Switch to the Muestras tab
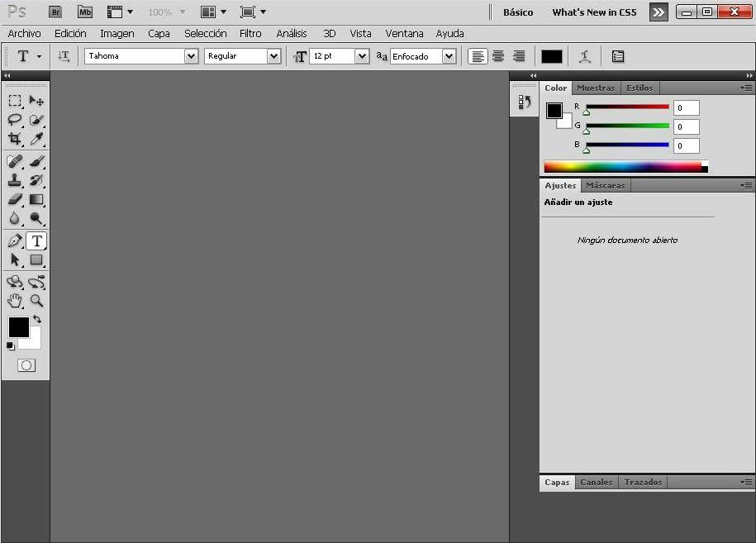This screenshot has width=756, height=543. [x=596, y=88]
